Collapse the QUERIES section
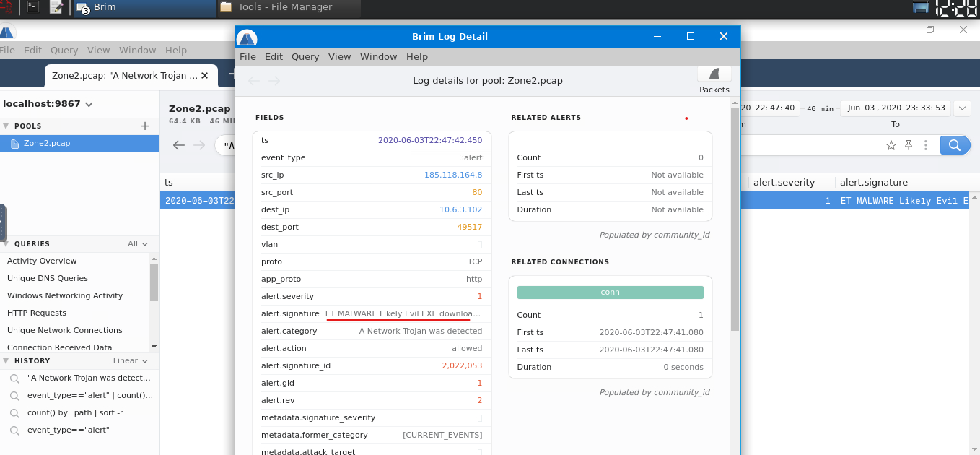This screenshot has height=455, width=980. (6, 244)
